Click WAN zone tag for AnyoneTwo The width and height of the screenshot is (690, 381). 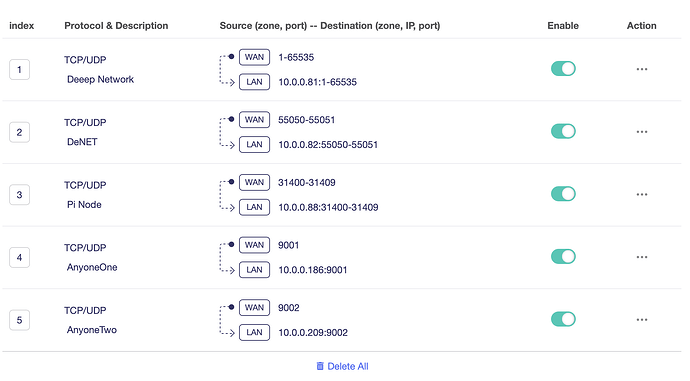(x=254, y=308)
